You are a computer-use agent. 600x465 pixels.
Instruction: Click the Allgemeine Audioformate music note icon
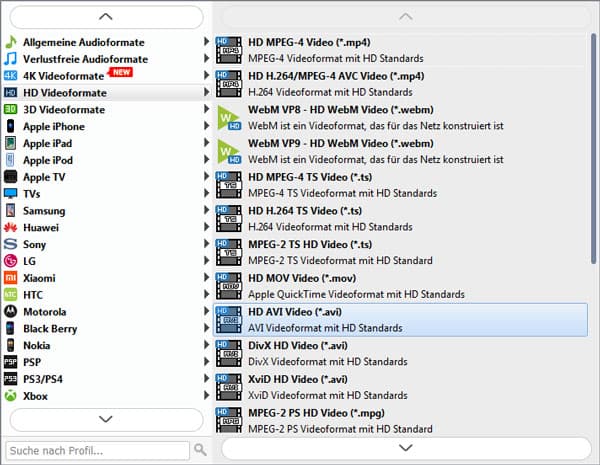[11, 42]
